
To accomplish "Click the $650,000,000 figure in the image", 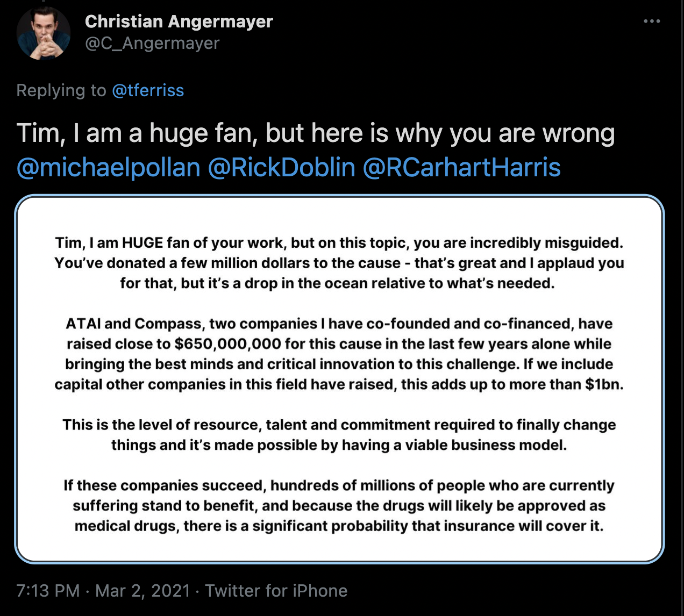I will click(227, 344).
